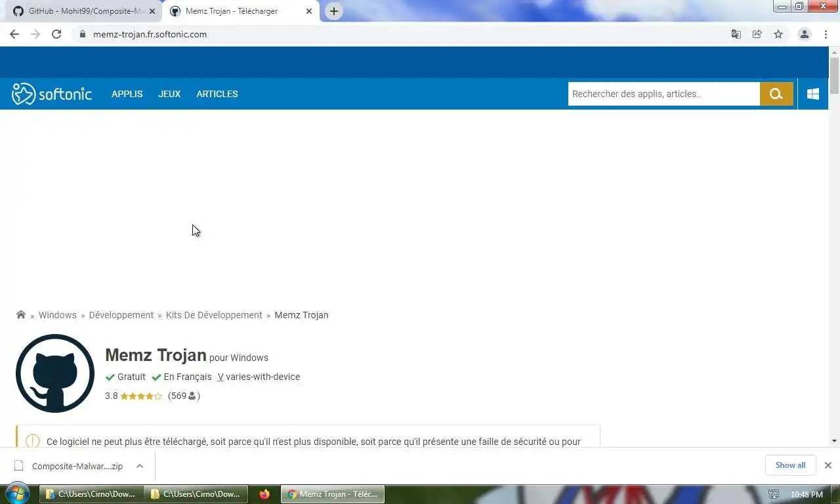Click the Rechercher des applis search field
840x504 pixels.
pyautogui.click(x=663, y=94)
